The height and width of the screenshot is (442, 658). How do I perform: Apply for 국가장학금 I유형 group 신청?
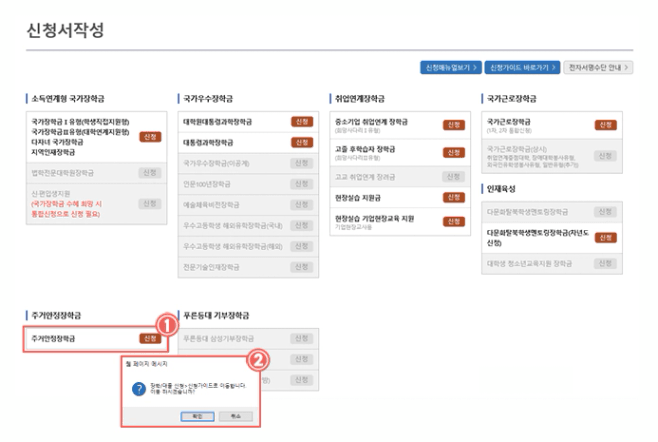pyautogui.click(x=150, y=137)
